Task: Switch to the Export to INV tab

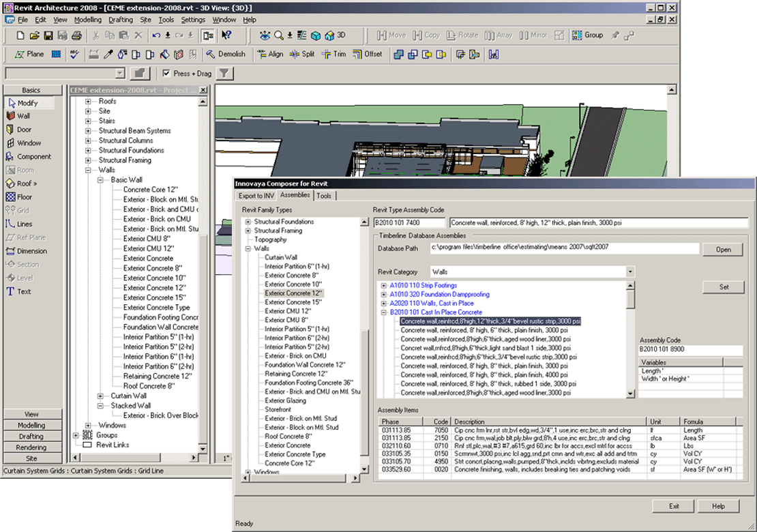Action: (x=256, y=196)
